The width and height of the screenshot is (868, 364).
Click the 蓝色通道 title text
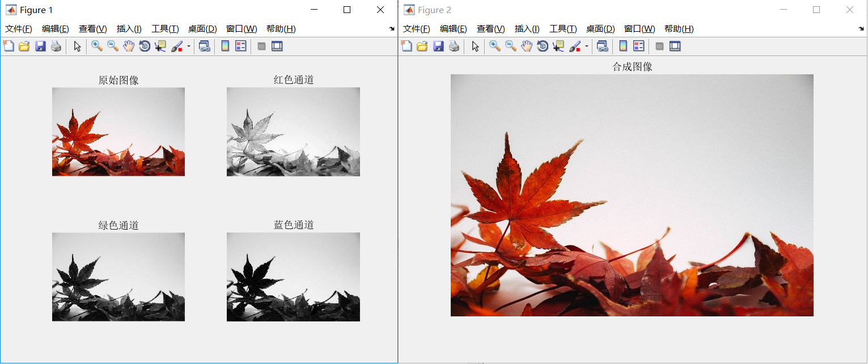tap(294, 225)
